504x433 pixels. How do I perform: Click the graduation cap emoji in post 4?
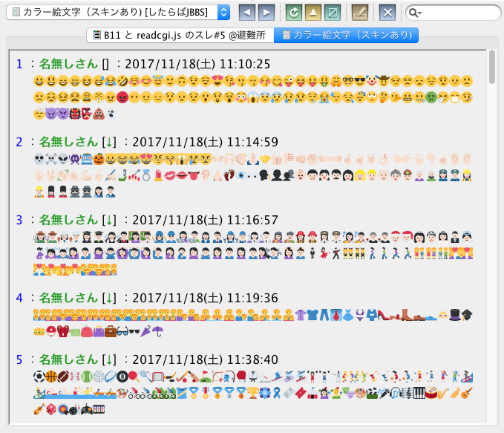click(x=467, y=315)
